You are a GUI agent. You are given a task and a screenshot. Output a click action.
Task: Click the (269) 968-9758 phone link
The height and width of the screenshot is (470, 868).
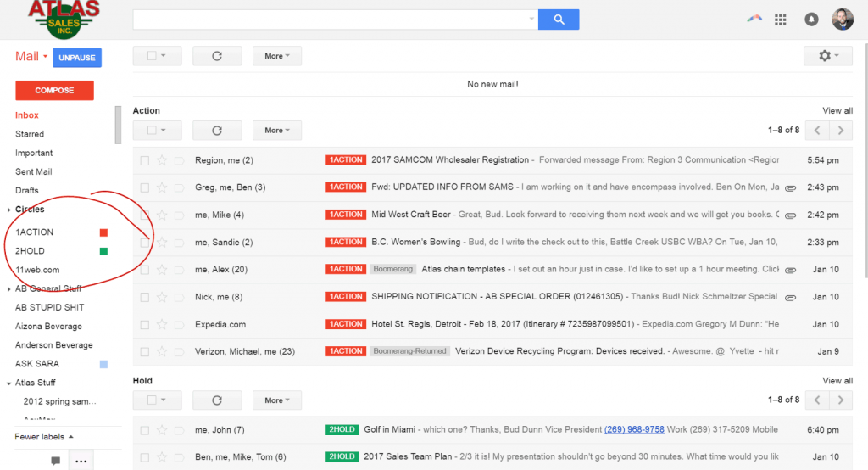(634, 429)
